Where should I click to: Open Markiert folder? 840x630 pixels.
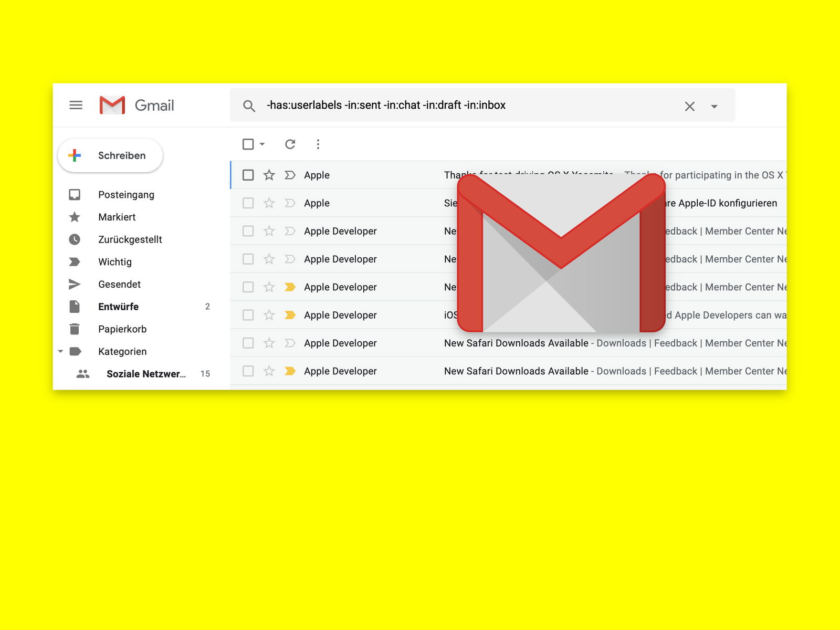pos(117,217)
